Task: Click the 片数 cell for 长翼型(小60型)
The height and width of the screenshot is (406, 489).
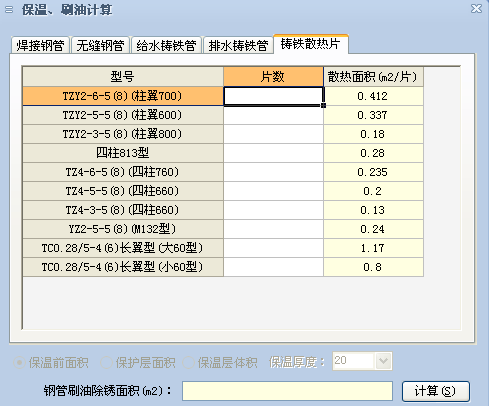Action: (273, 267)
